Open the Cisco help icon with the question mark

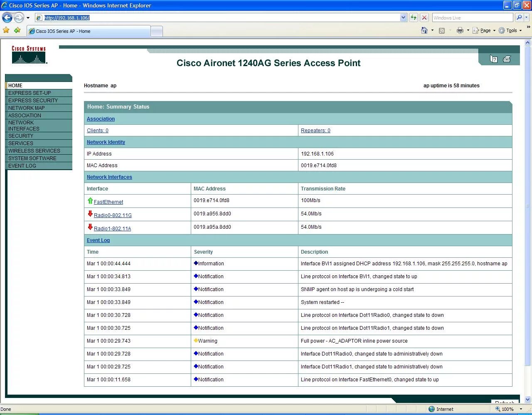pos(494,59)
